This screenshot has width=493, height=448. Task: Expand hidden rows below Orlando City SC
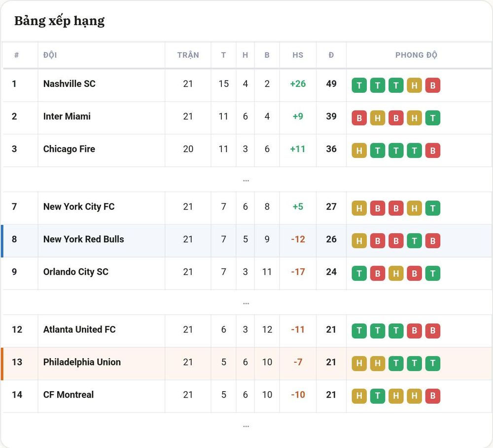click(246, 303)
